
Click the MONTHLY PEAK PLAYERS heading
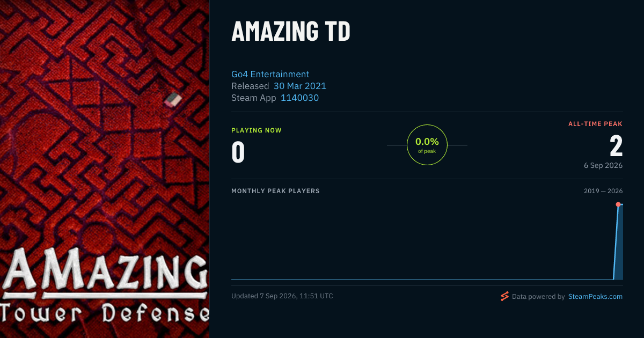(x=275, y=191)
